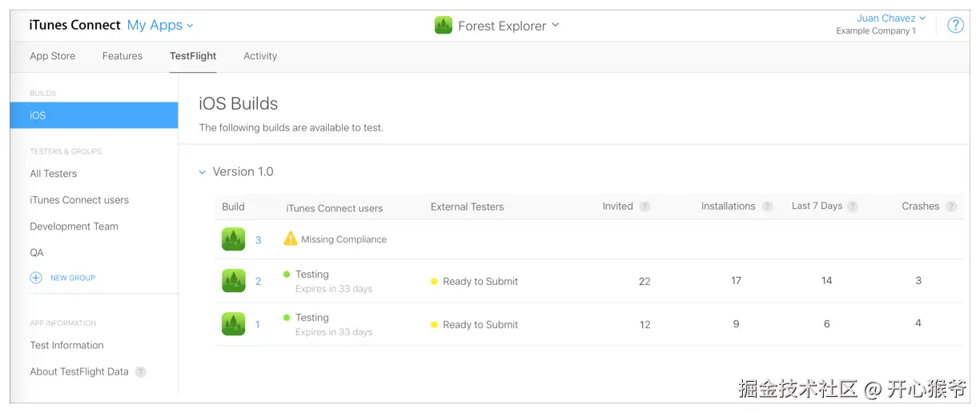Click Ready to Submit for build 2
The image size is (980, 413).
tap(480, 282)
